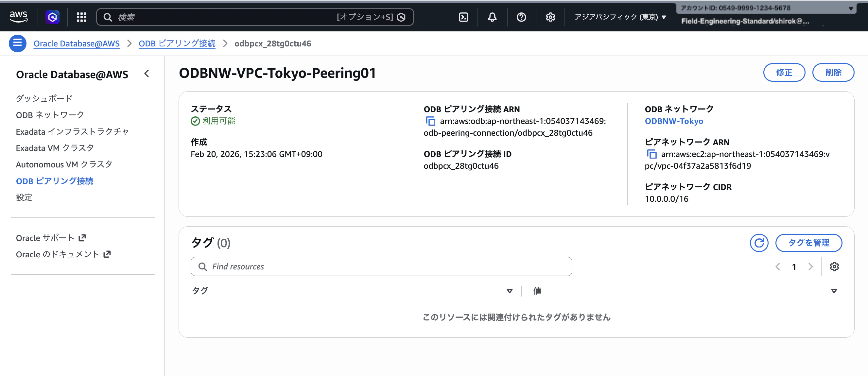Screen dimensions: 868x376
Task: Click the AWS logo home icon
Action: pos(19,16)
